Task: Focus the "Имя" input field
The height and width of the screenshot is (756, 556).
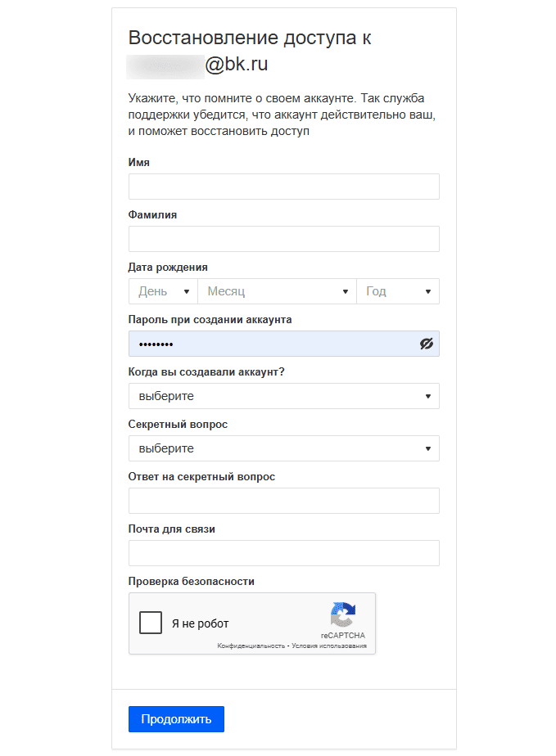Action: coord(283,187)
